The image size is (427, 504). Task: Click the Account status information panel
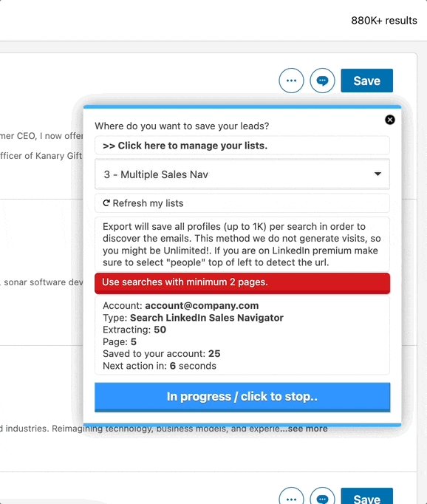242,336
